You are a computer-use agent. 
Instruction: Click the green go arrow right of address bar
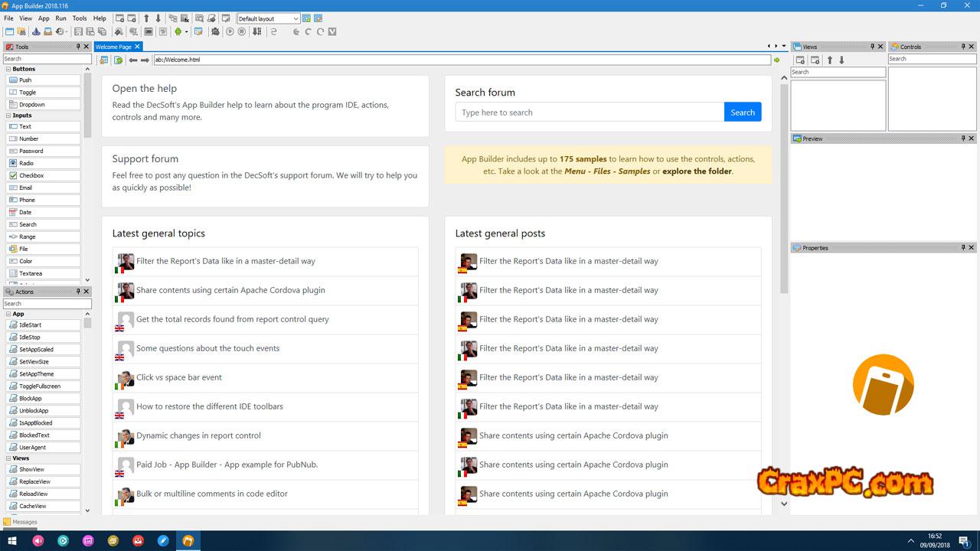(x=776, y=60)
